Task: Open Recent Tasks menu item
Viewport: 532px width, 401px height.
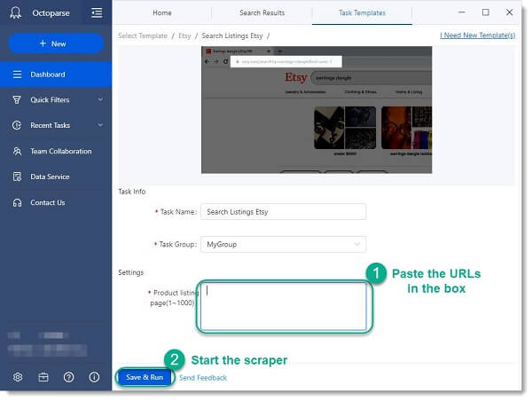Action: [56, 125]
